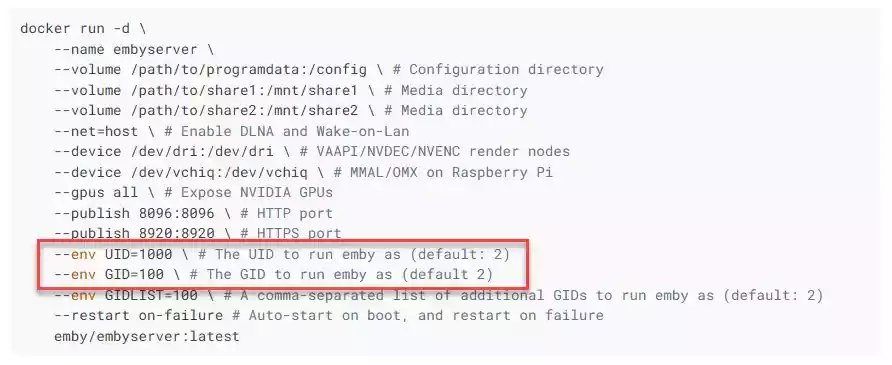
Task: Click the 'emby/embyserver:latest' image name
Action: [147, 337]
